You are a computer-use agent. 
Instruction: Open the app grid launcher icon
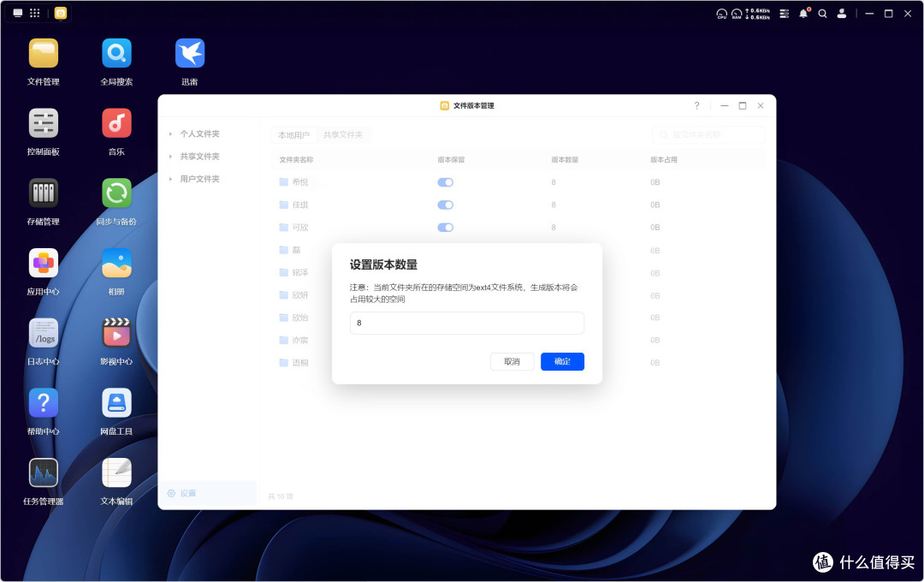tap(35, 13)
